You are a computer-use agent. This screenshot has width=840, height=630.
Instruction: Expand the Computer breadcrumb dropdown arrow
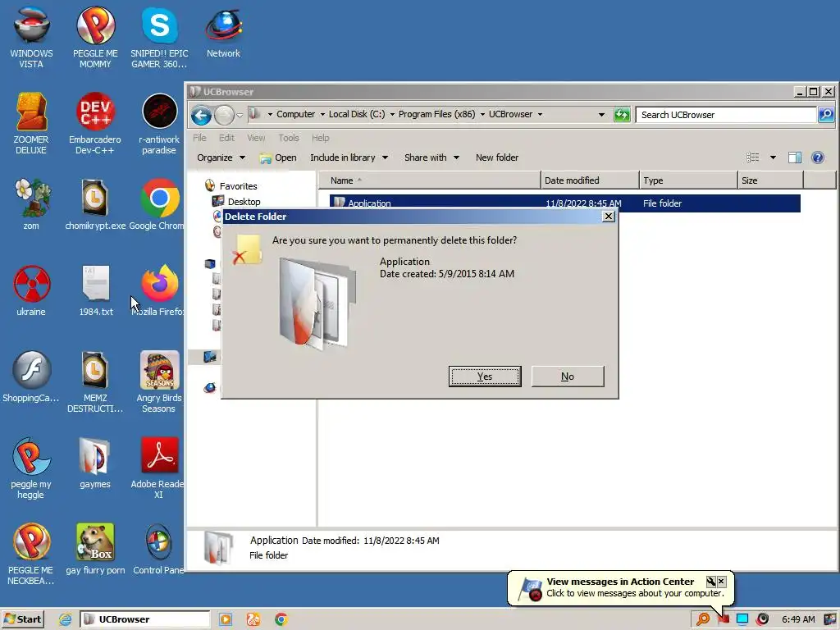[322, 115]
